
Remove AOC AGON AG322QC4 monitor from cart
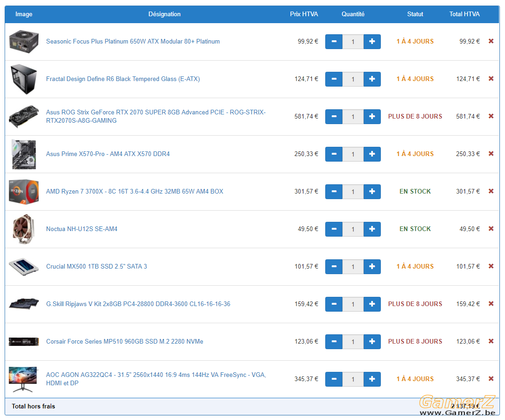tap(491, 379)
